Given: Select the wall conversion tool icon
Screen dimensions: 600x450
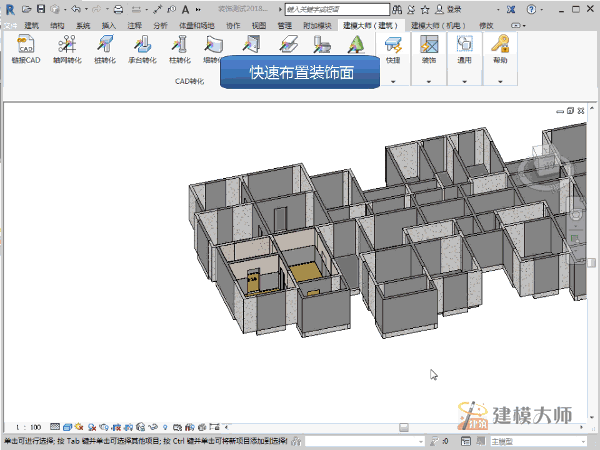Looking at the screenshot, I should point(213,44).
